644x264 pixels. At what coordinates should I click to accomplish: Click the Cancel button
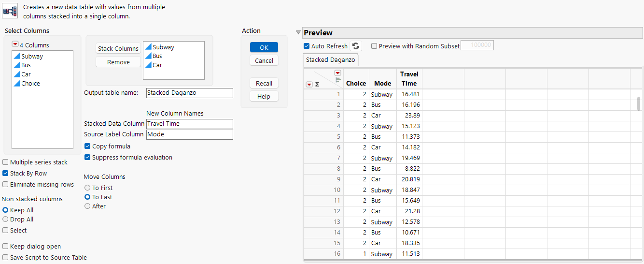[264, 60]
